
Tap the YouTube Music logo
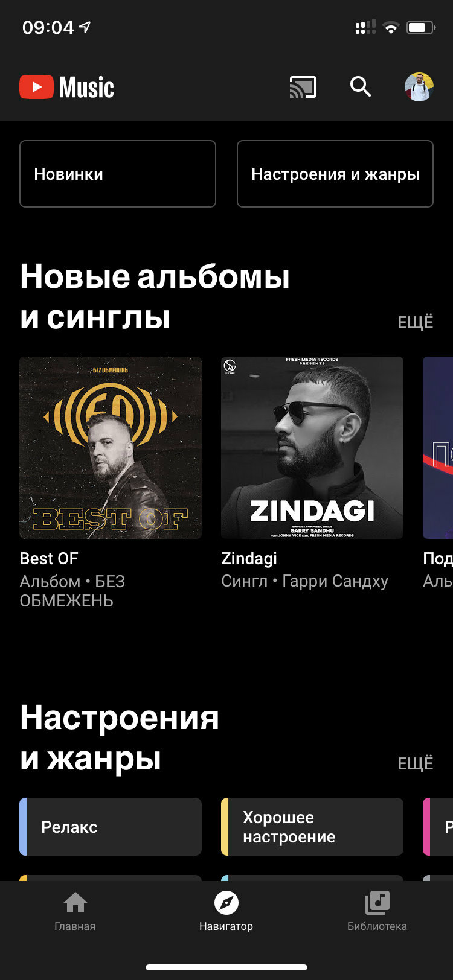click(x=67, y=87)
